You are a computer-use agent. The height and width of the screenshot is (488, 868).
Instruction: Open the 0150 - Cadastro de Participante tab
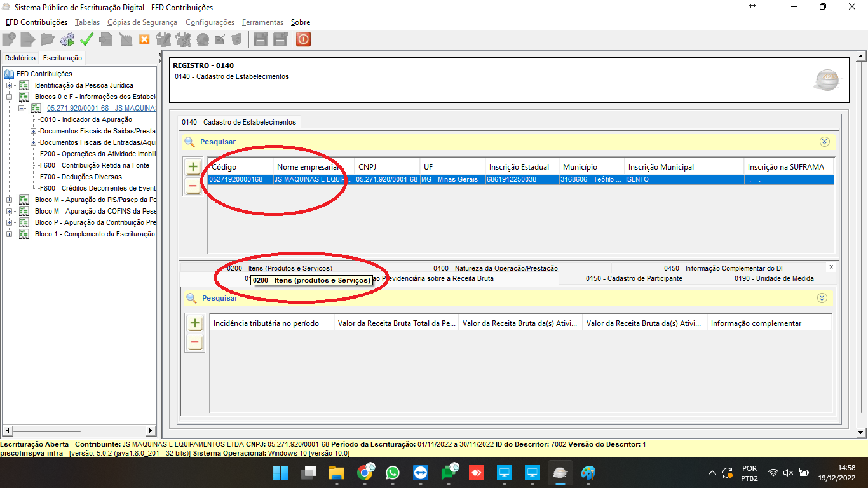point(634,278)
